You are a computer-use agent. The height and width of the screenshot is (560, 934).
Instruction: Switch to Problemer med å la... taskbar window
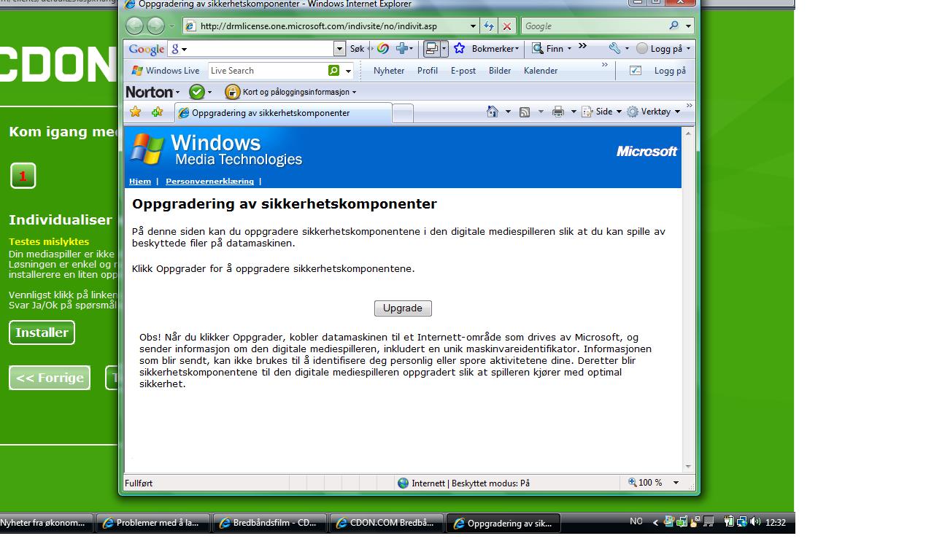click(x=153, y=523)
